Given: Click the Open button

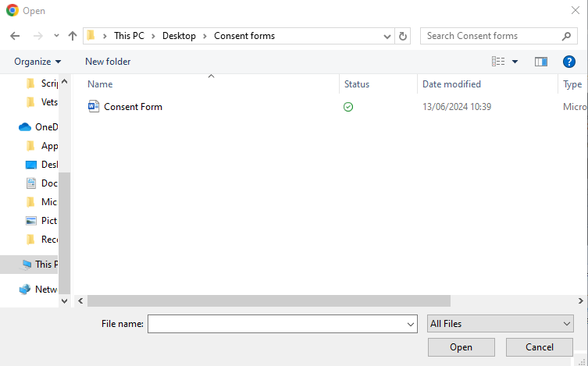Looking at the screenshot, I should [x=461, y=347].
